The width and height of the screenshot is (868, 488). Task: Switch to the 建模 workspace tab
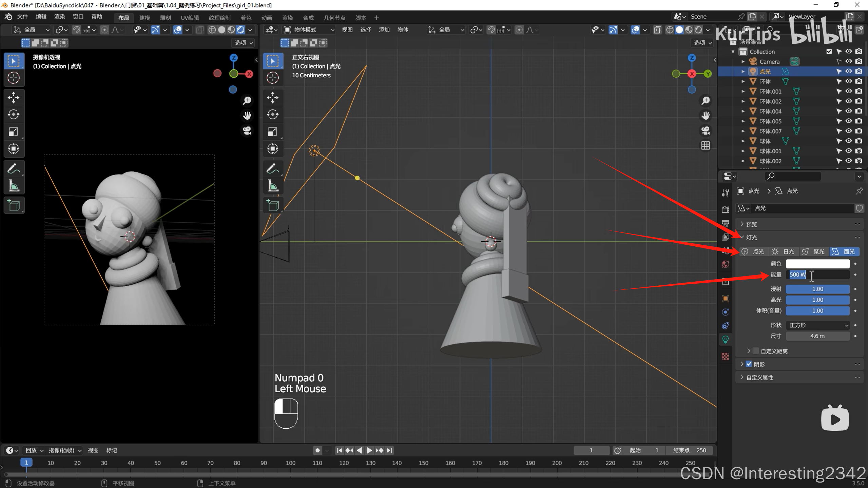point(144,18)
